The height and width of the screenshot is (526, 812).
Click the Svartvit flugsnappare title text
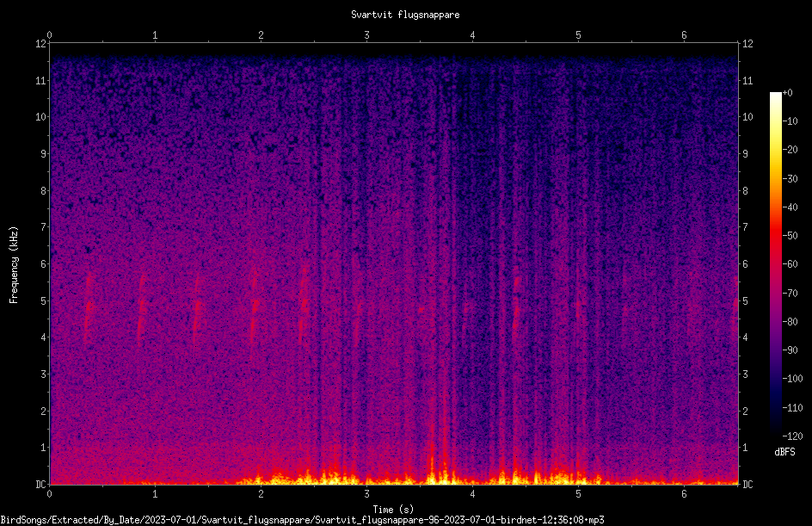pos(405,15)
